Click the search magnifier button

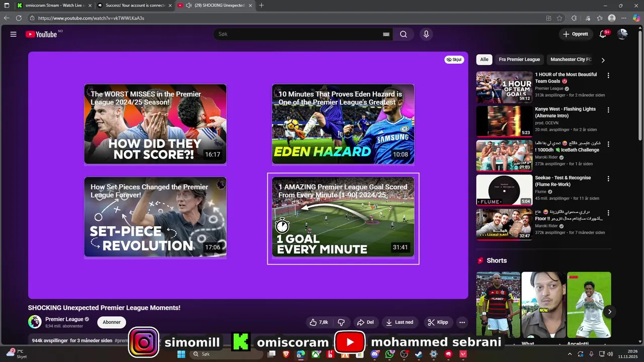pyautogui.click(x=404, y=34)
